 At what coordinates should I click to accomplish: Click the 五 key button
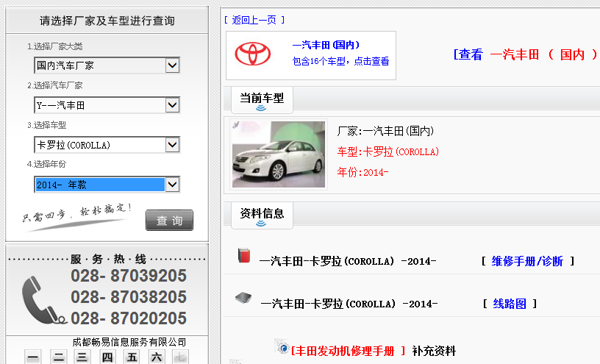click(132, 357)
